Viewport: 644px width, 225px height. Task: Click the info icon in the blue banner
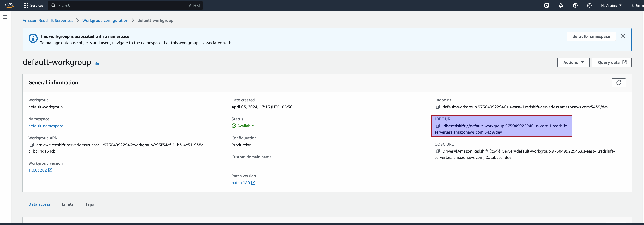pos(33,38)
